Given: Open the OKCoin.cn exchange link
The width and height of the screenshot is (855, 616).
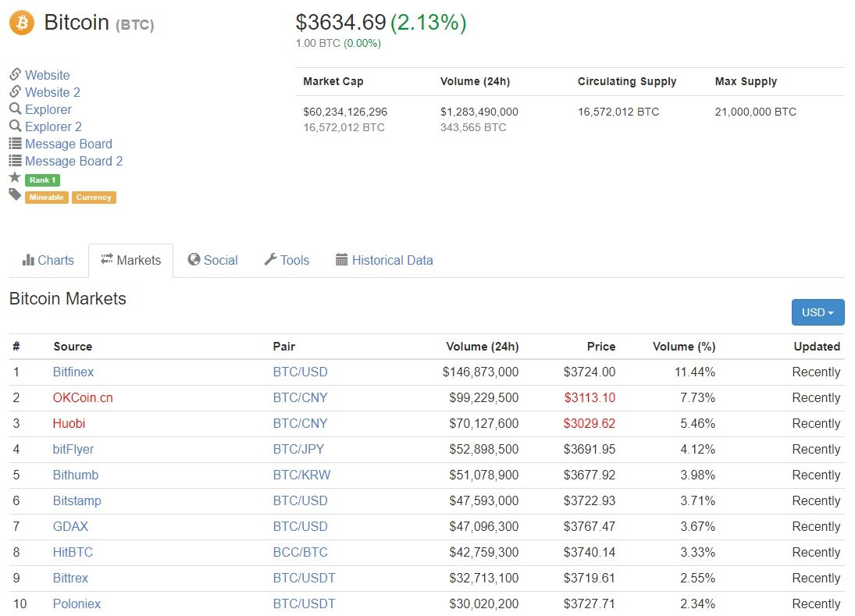Looking at the screenshot, I should [x=83, y=398].
